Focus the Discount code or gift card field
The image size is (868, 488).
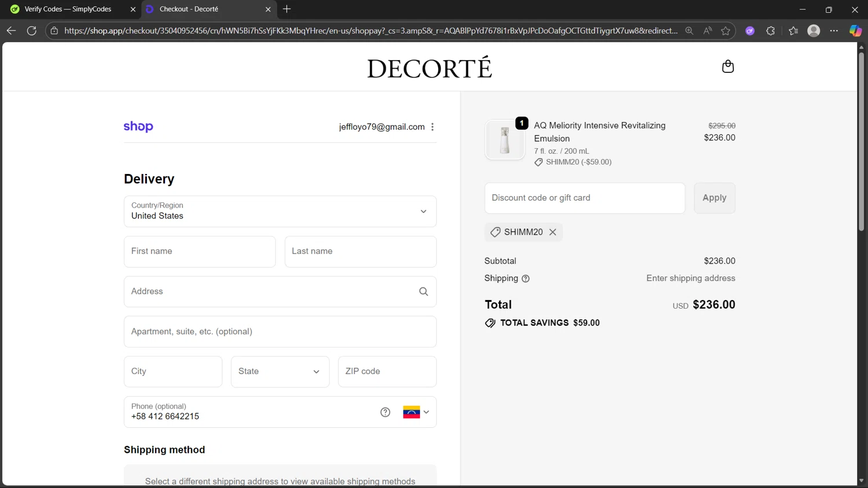click(584, 198)
